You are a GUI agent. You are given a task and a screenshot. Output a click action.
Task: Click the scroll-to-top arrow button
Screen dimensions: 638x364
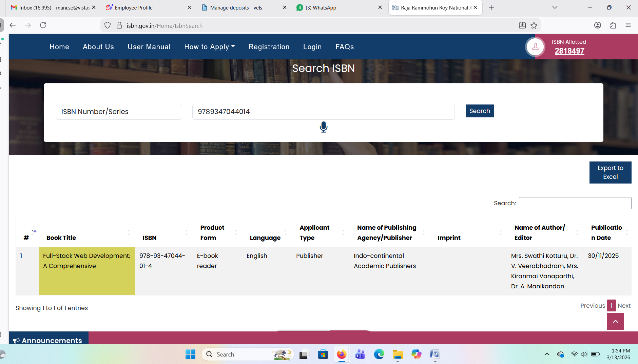pyautogui.click(x=615, y=321)
